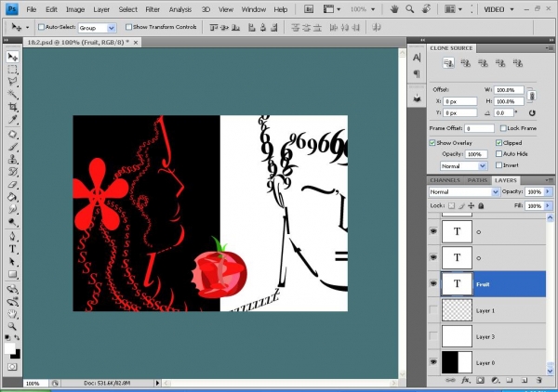Select the Healing Brush tool

click(12, 135)
